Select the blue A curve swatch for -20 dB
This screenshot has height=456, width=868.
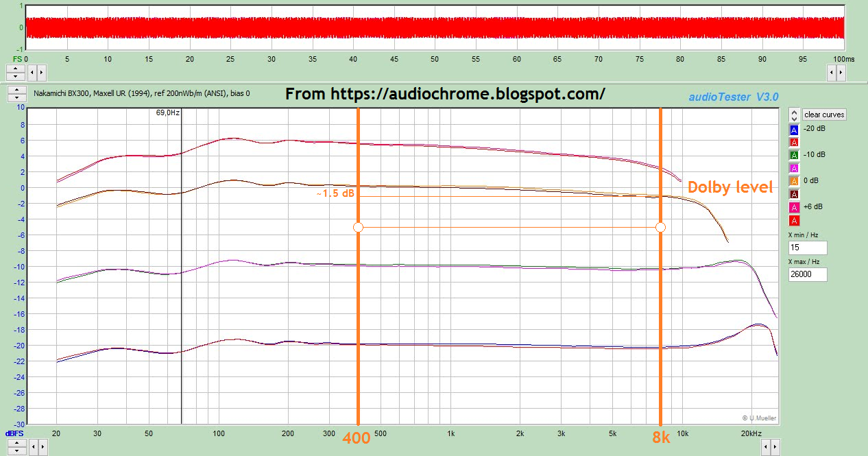pyautogui.click(x=794, y=130)
